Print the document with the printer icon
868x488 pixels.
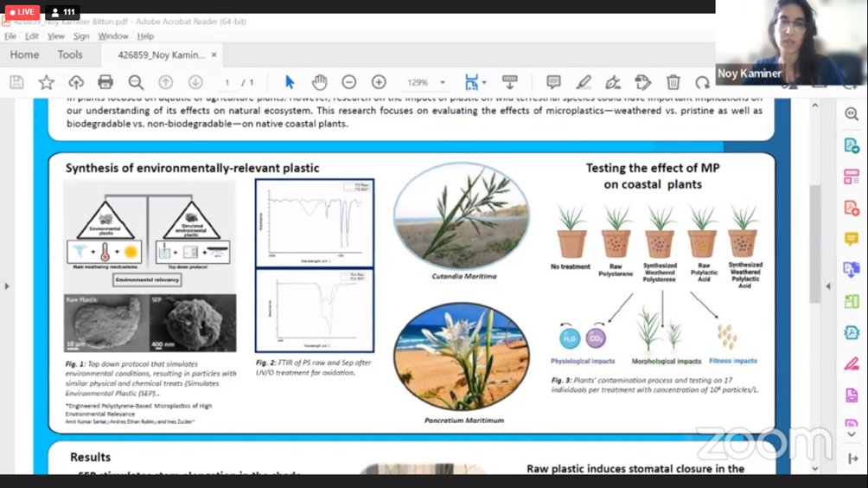pyautogui.click(x=105, y=82)
